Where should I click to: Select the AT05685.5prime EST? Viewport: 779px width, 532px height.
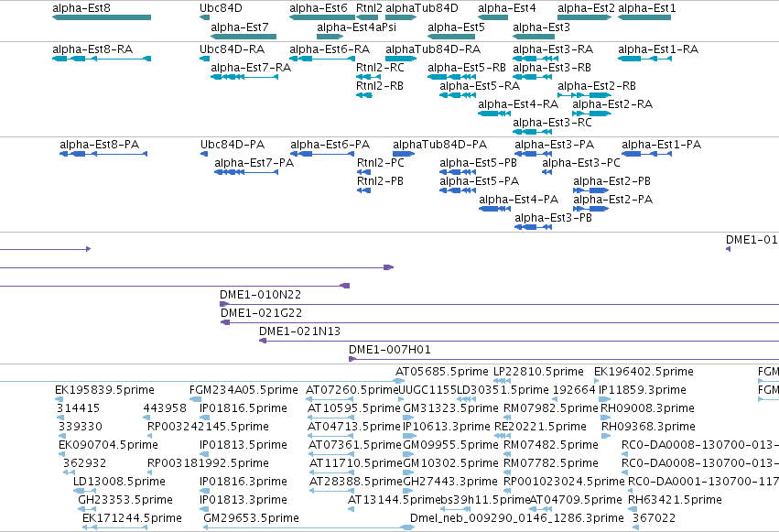click(399, 381)
